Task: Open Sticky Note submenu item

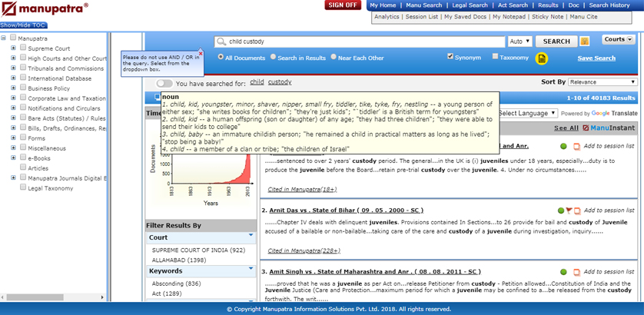Action: pos(547,17)
